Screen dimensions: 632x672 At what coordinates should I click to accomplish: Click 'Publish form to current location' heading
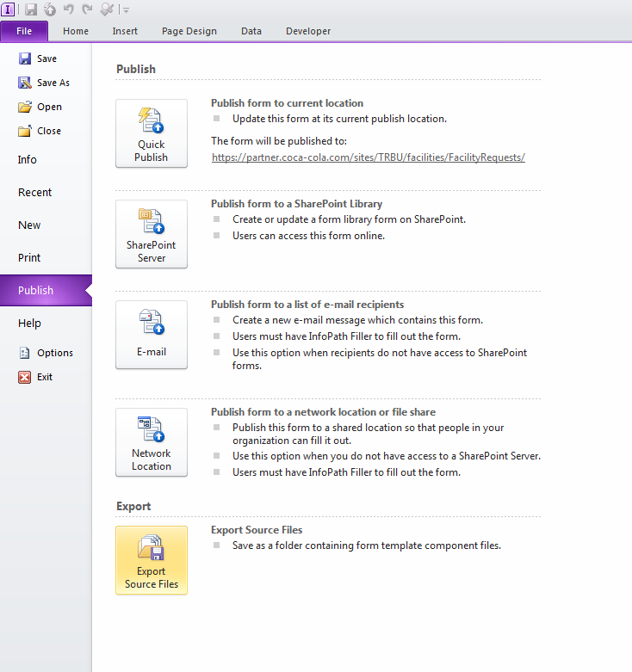tap(287, 103)
